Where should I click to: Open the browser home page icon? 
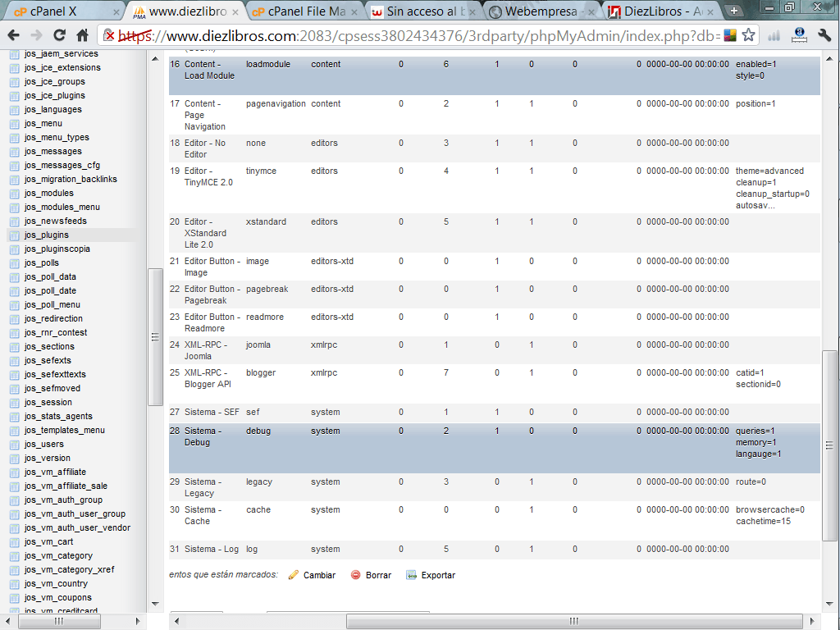pyautogui.click(x=82, y=35)
